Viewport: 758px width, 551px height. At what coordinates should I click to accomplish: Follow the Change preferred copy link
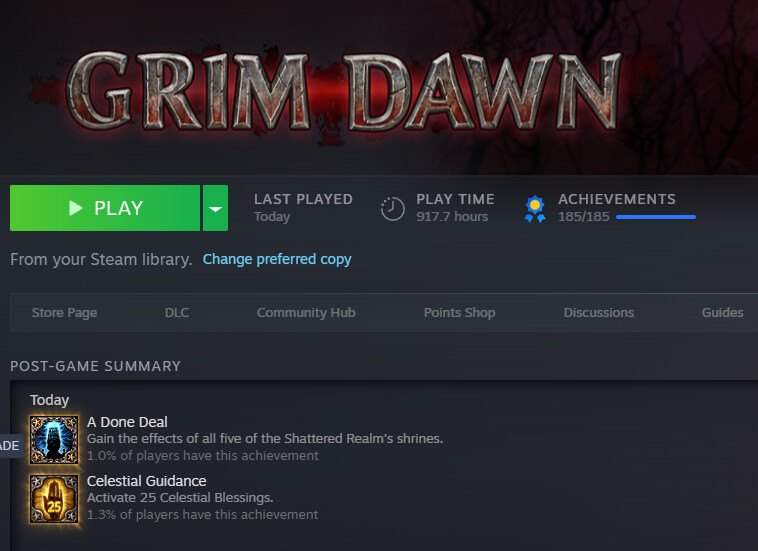[x=277, y=259]
